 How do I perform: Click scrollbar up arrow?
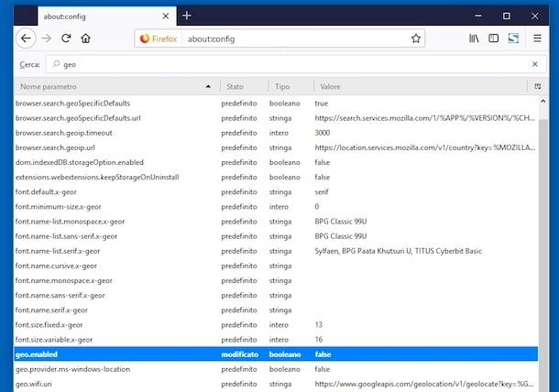(x=543, y=102)
